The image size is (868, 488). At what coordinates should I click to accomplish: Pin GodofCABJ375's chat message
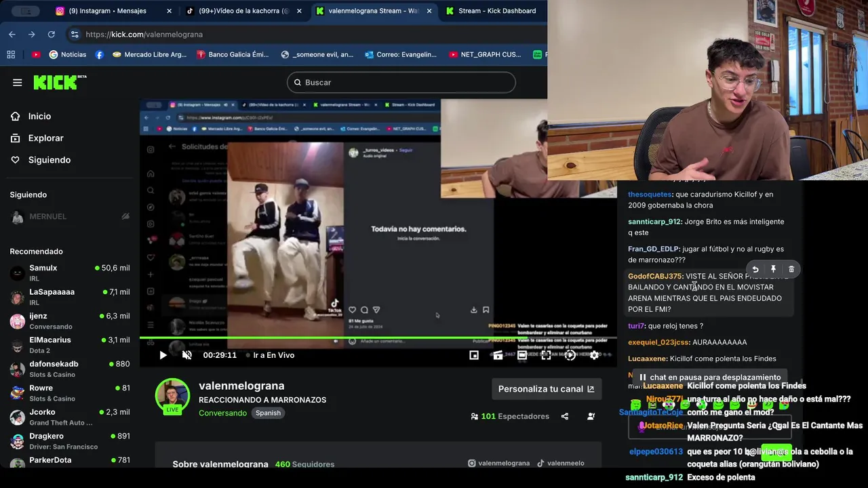tap(773, 269)
